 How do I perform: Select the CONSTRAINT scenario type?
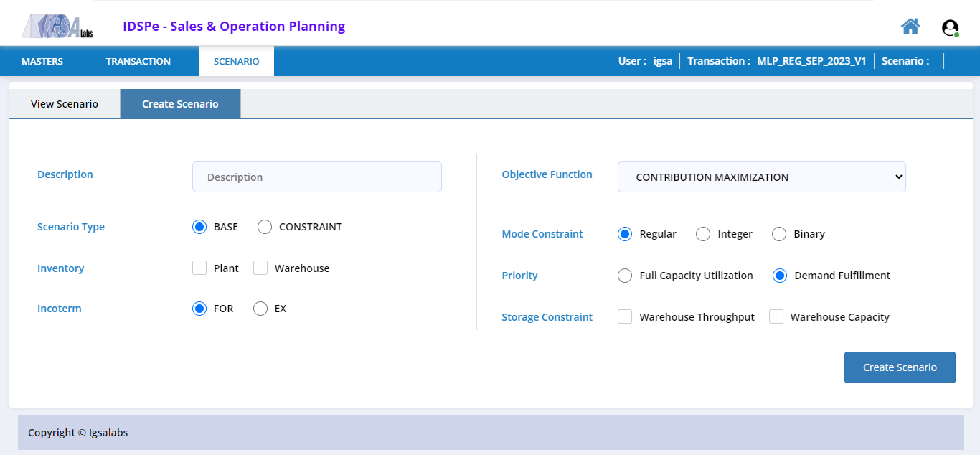click(x=265, y=227)
